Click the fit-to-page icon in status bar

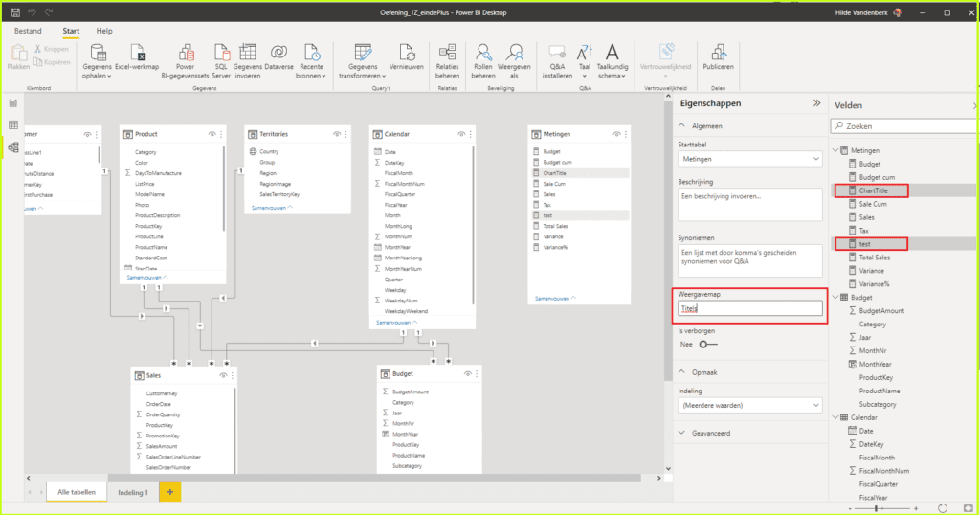pyautogui.click(x=969, y=508)
